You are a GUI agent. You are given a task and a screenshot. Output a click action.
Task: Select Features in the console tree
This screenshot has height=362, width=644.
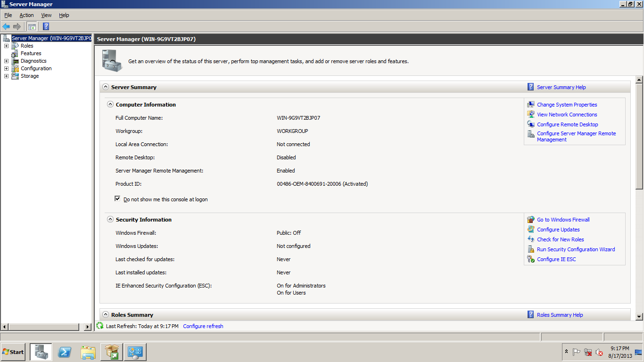[31, 53]
